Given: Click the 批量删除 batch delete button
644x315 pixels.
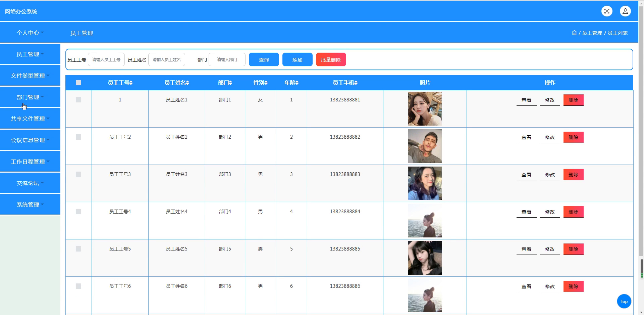Looking at the screenshot, I should tap(331, 59).
